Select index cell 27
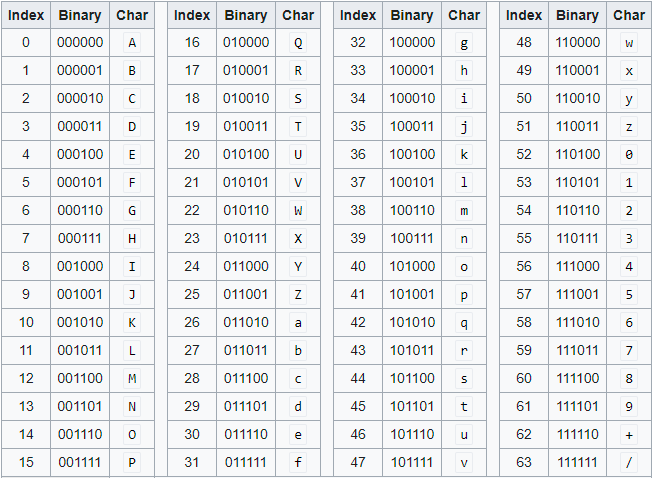653x478 pixels. (192, 350)
